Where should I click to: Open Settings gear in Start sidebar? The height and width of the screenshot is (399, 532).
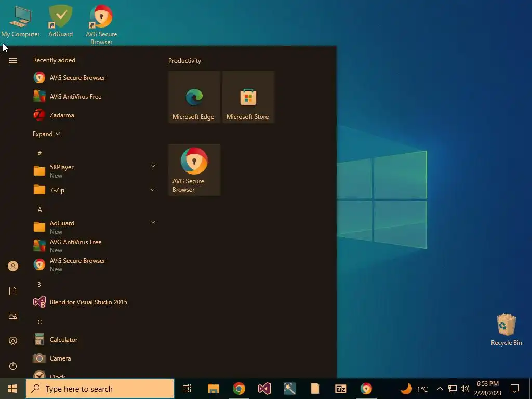tap(13, 341)
